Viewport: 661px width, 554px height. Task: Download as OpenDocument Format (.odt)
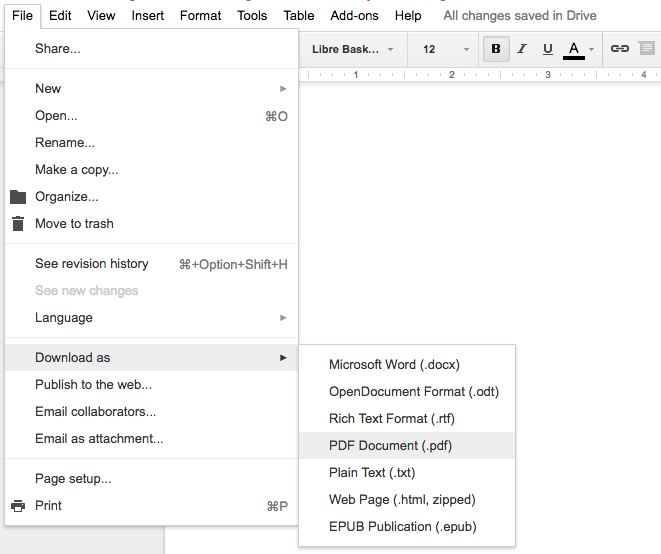click(x=407, y=391)
